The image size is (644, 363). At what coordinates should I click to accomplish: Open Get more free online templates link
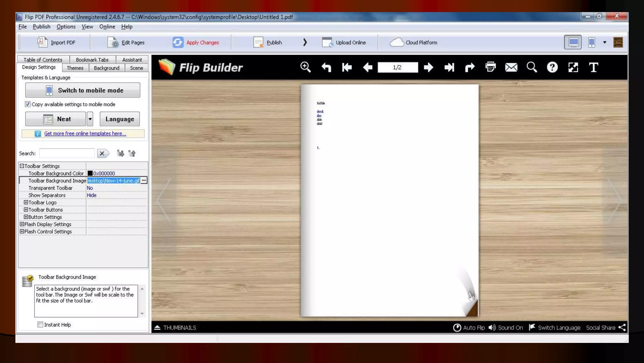tap(85, 134)
